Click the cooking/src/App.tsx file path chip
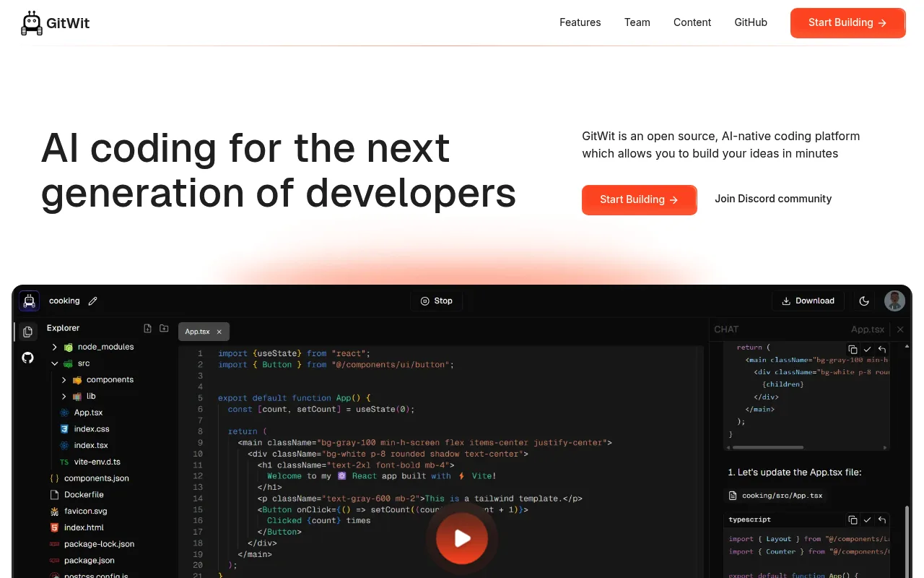Image resolution: width=924 pixels, height=578 pixels. tap(775, 496)
